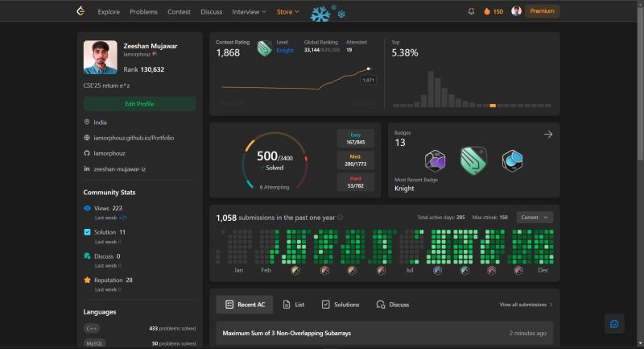644x349 pixels.
Task: Open the Discuss nav item
Action: [x=211, y=12]
